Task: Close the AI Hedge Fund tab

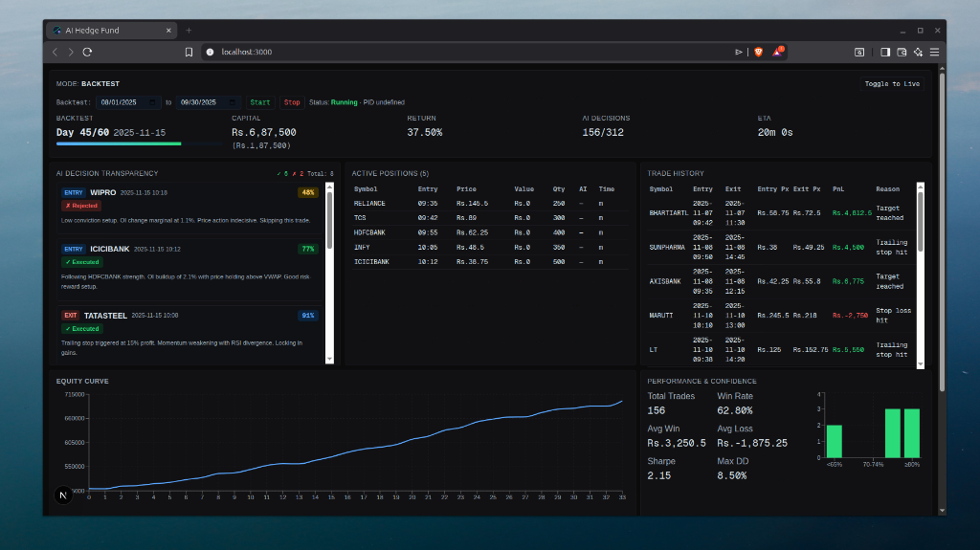Action: point(168,30)
